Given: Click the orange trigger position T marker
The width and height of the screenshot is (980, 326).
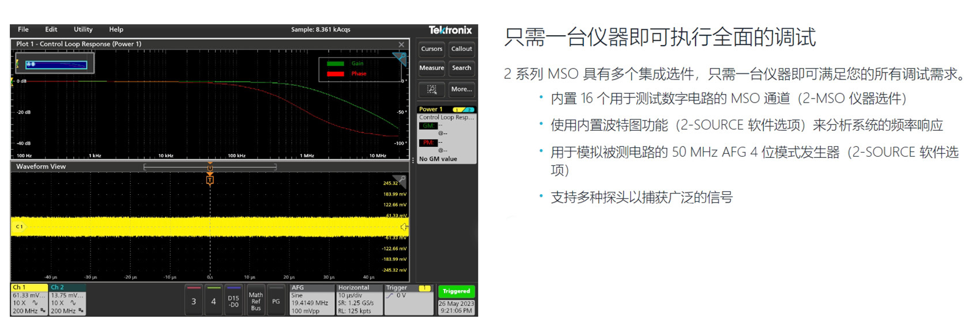Looking at the screenshot, I should tap(210, 180).
